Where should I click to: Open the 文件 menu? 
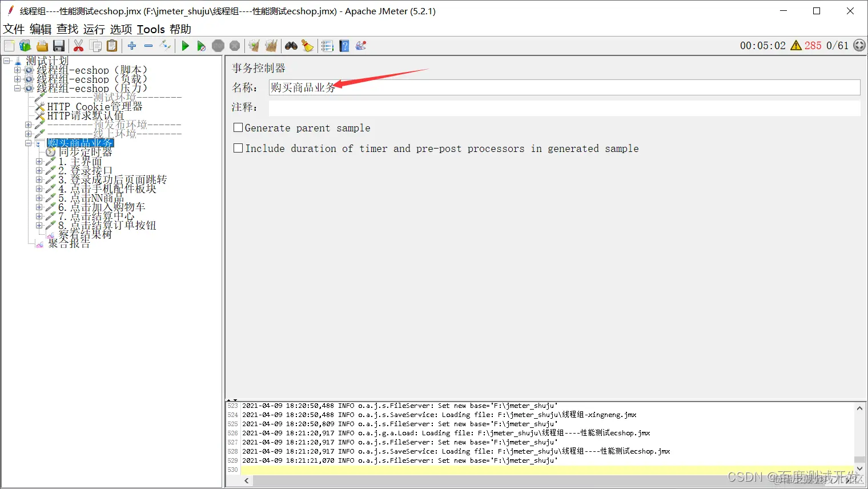tap(14, 29)
